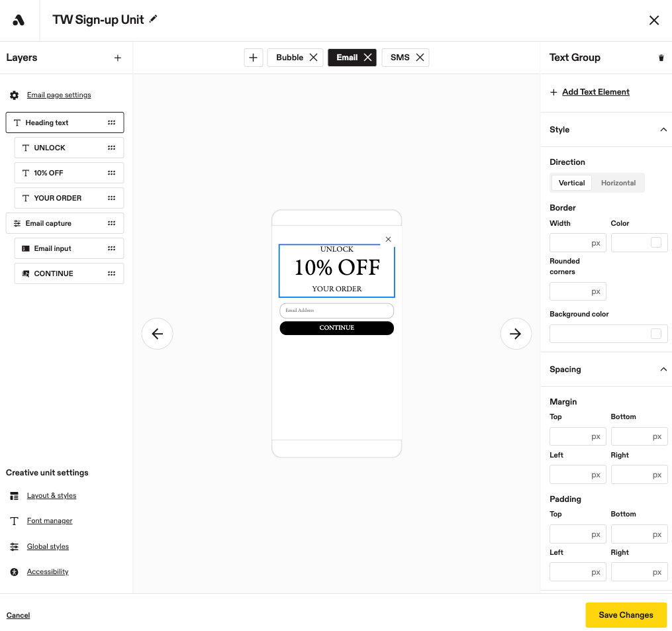Go to previous page with left arrow

tap(158, 334)
